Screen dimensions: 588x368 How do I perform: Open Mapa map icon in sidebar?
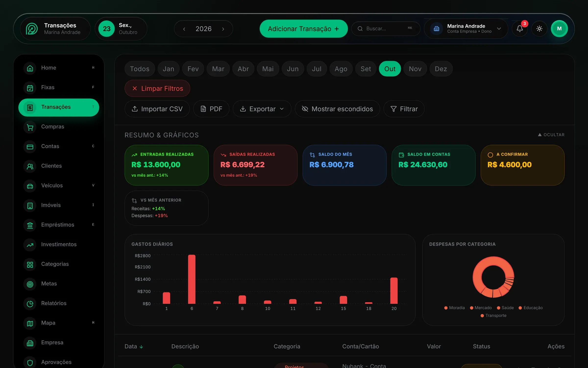pyautogui.click(x=30, y=323)
